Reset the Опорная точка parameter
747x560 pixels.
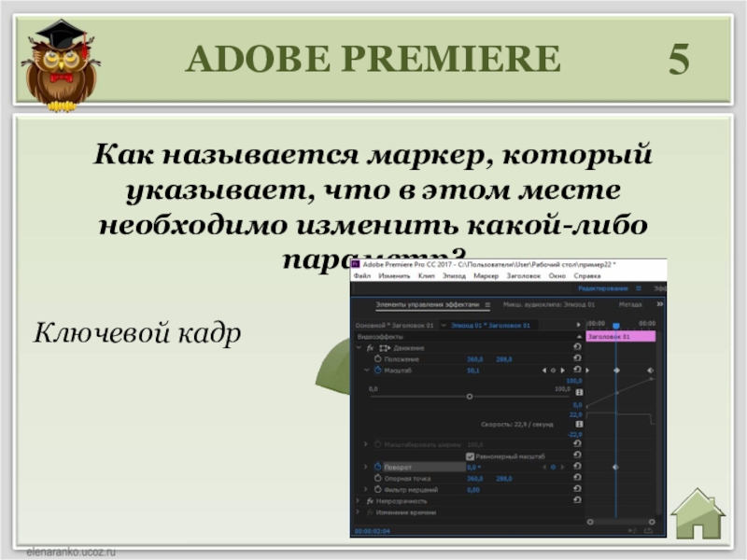coord(577,477)
